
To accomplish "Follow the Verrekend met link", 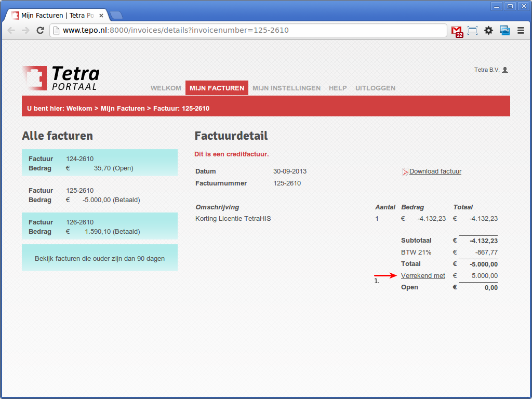I will (x=423, y=276).
